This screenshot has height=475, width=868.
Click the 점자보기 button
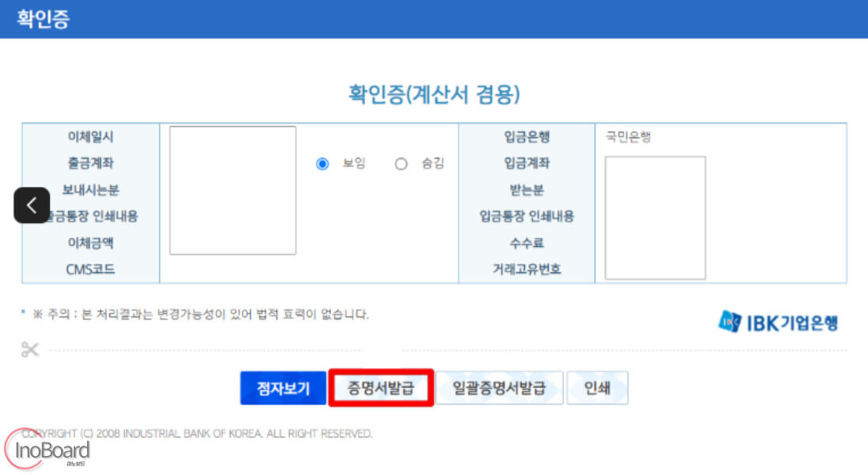coord(283,388)
